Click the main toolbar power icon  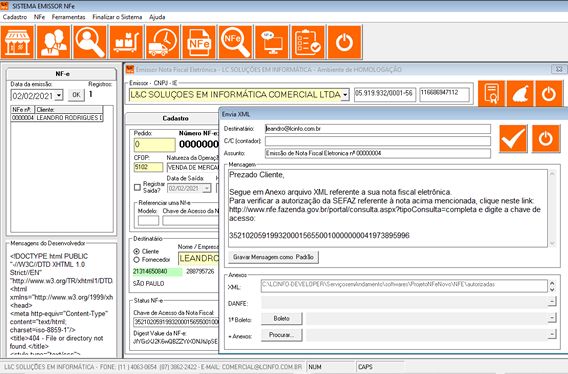[x=344, y=42]
